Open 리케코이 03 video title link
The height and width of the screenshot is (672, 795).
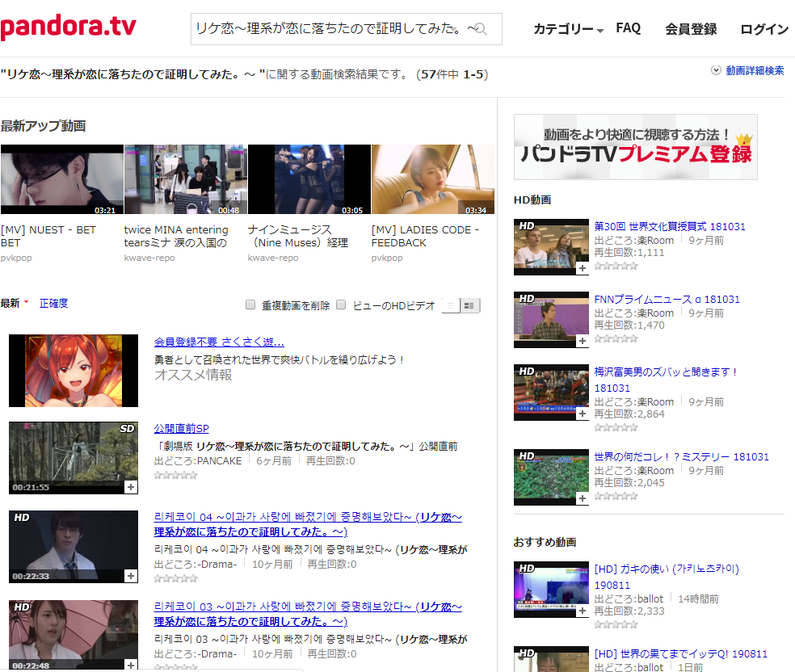pyautogui.click(x=308, y=614)
